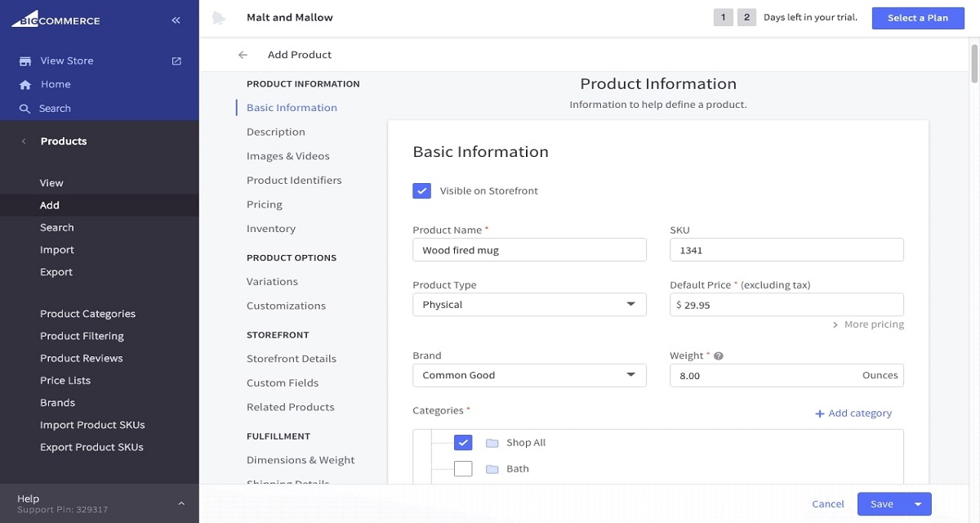Click the Home house icon
980x523 pixels.
point(25,85)
